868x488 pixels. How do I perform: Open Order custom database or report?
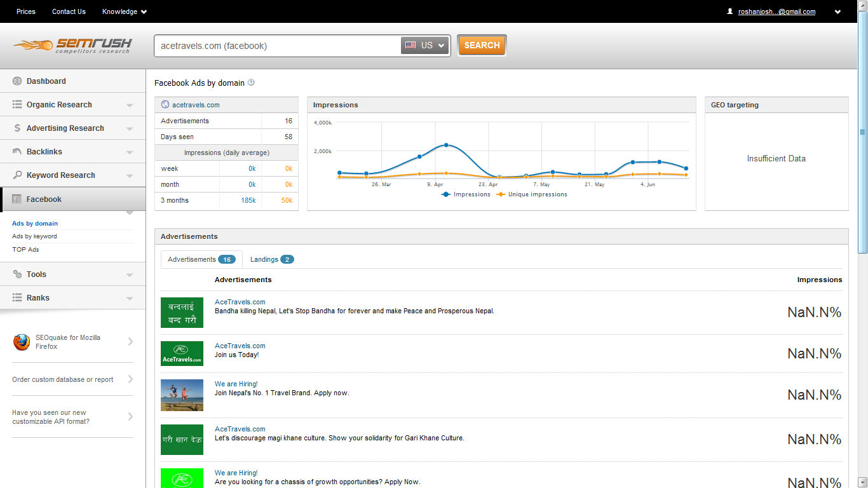point(62,379)
